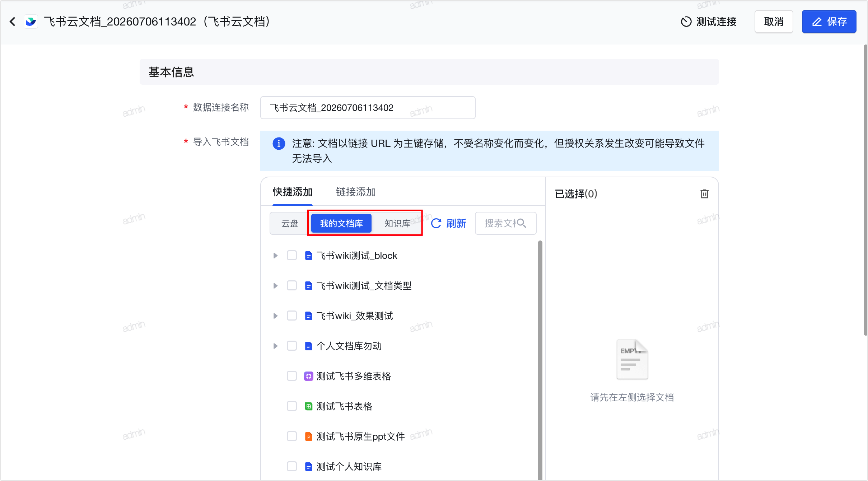Check the 测试飞书多维表格 checkbox
Screen dimensions: 868x481
(x=292, y=376)
